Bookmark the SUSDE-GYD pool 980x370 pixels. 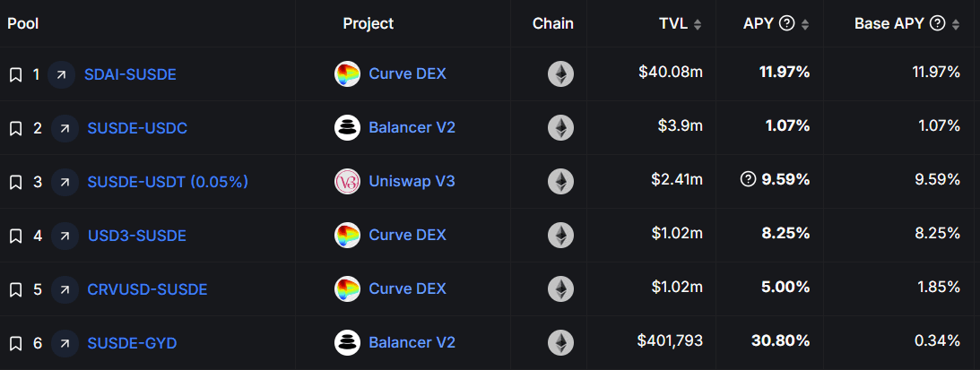15,343
